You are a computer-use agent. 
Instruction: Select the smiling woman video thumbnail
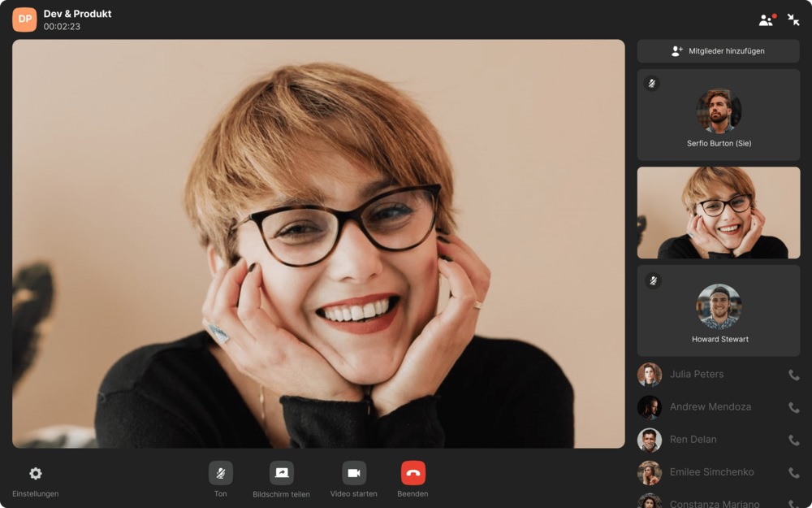tap(719, 213)
